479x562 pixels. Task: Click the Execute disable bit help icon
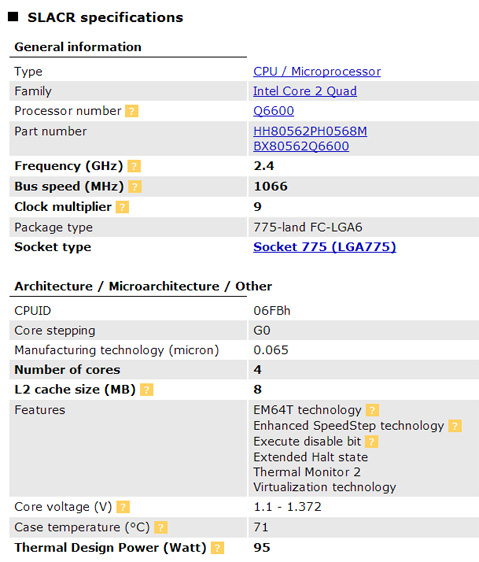click(372, 442)
